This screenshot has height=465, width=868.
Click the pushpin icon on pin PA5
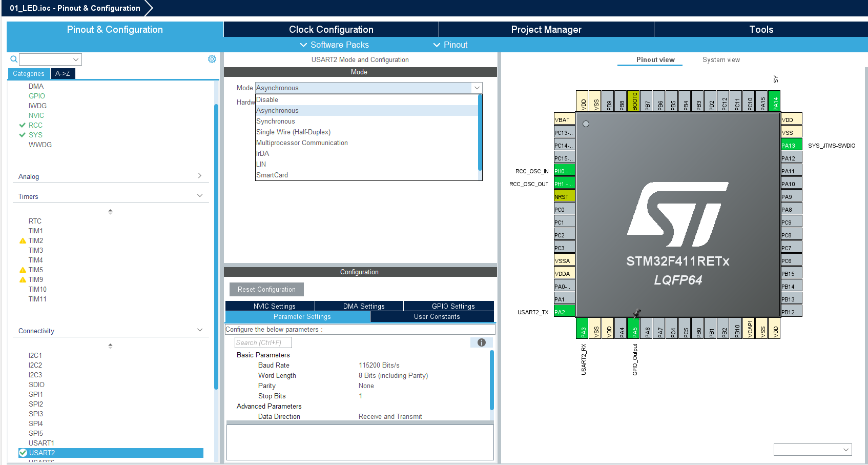click(x=637, y=313)
